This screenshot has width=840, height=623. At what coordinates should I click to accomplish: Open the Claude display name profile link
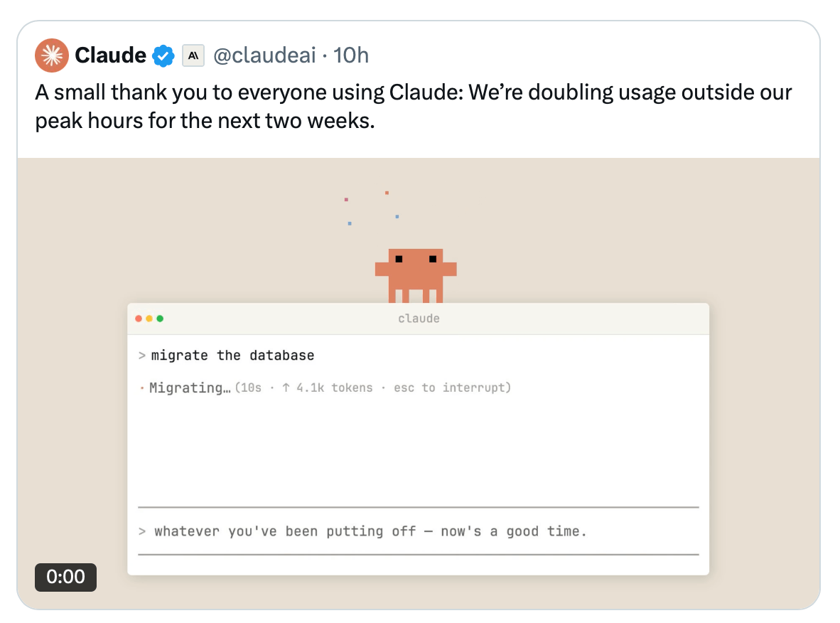[110, 55]
